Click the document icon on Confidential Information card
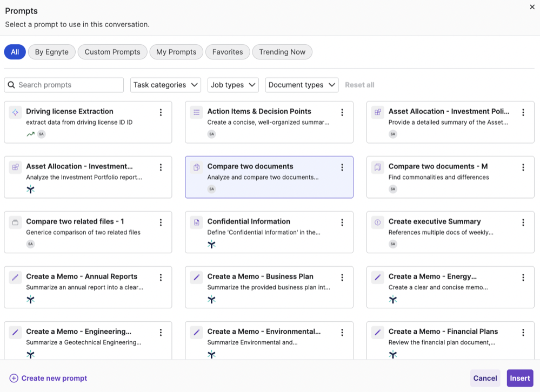The image size is (540, 392). pyautogui.click(x=196, y=222)
